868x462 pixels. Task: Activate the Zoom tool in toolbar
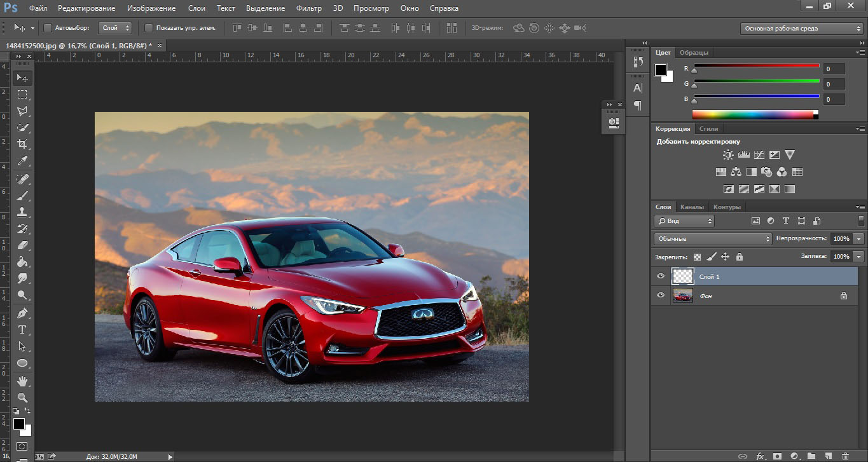[x=22, y=398]
